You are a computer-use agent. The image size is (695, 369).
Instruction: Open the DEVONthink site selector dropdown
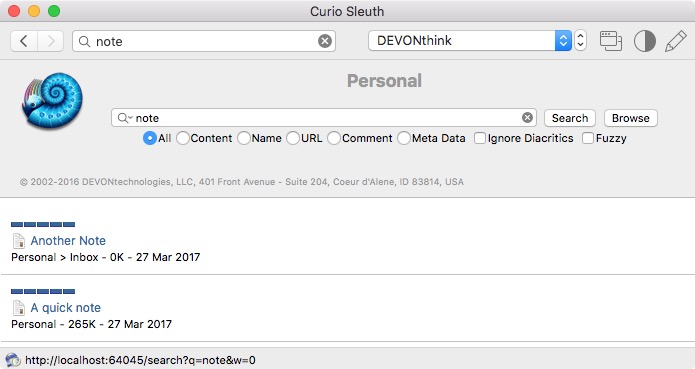tap(470, 41)
